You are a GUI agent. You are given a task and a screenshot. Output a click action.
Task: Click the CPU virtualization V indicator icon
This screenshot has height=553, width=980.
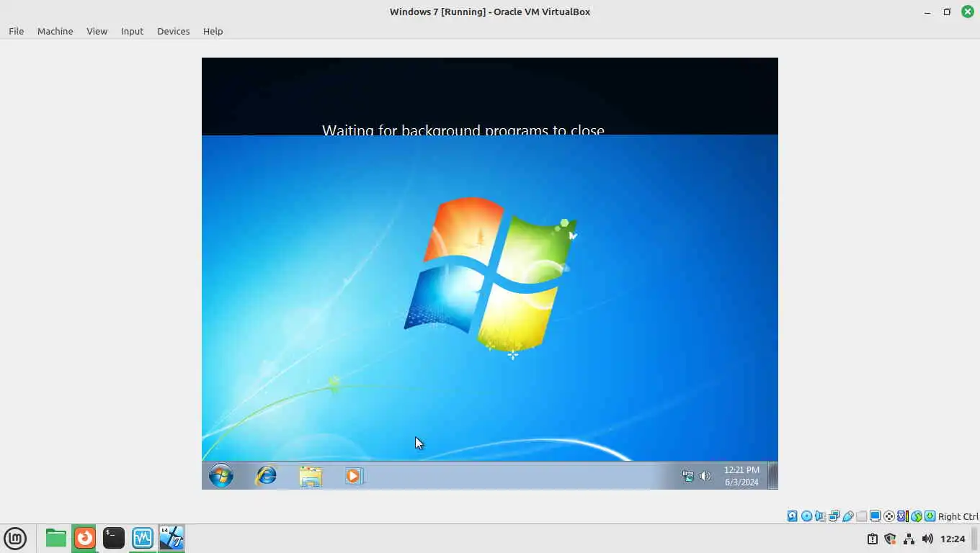coord(902,516)
